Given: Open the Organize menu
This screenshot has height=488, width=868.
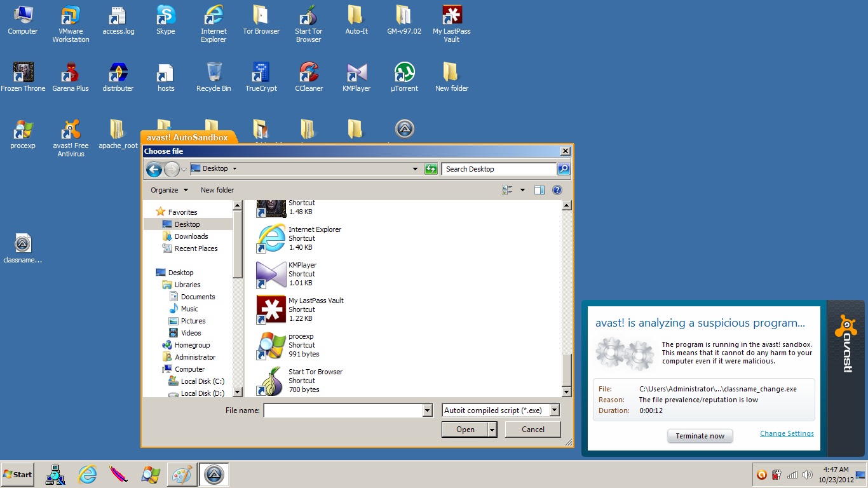Looking at the screenshot, I should 169,190.
